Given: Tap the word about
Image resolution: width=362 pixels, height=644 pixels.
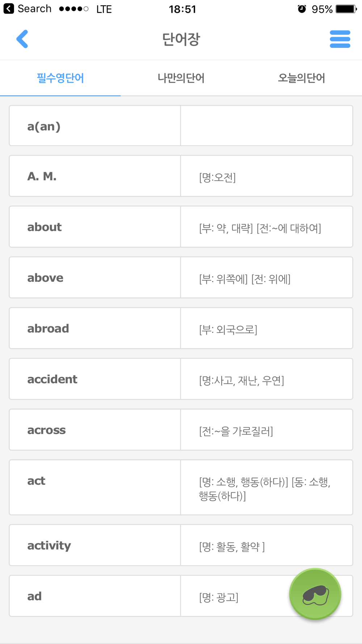Looking at the screenshot, I should (x=45, y=227).
